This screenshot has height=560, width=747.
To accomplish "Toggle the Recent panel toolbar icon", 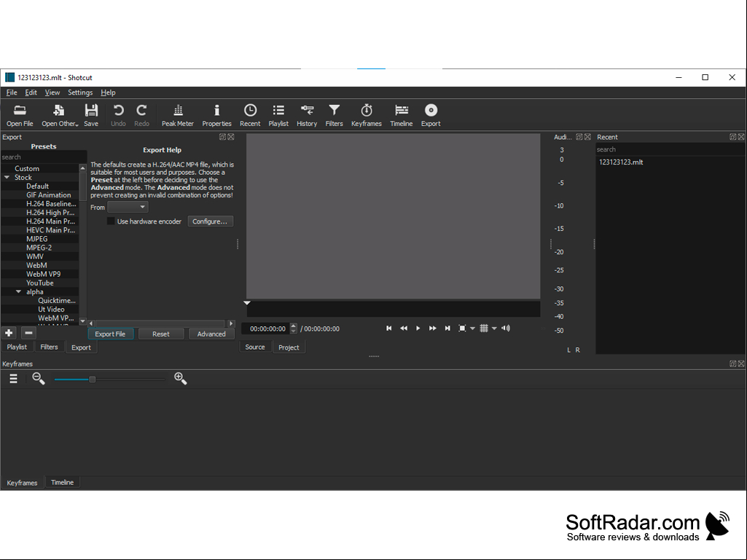I will pos(250,116).
